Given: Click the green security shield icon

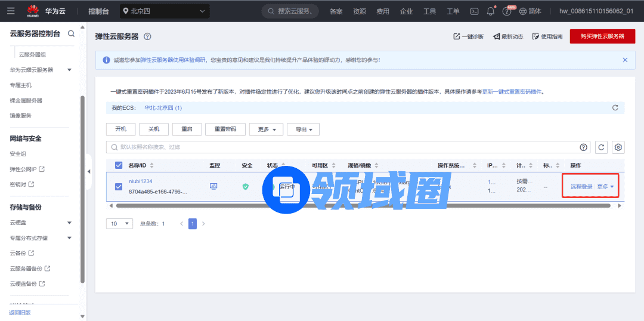Looking at the screenshot, I should pos(245,186).
